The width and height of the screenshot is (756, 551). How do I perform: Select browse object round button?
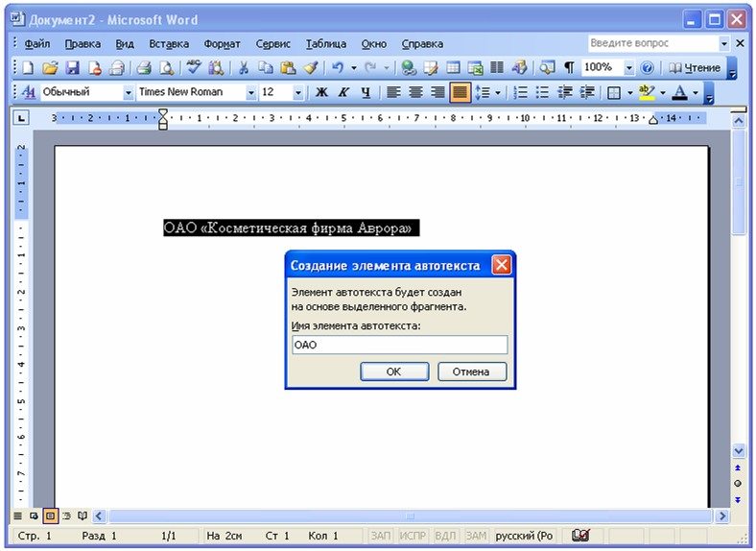coord(738,484)
